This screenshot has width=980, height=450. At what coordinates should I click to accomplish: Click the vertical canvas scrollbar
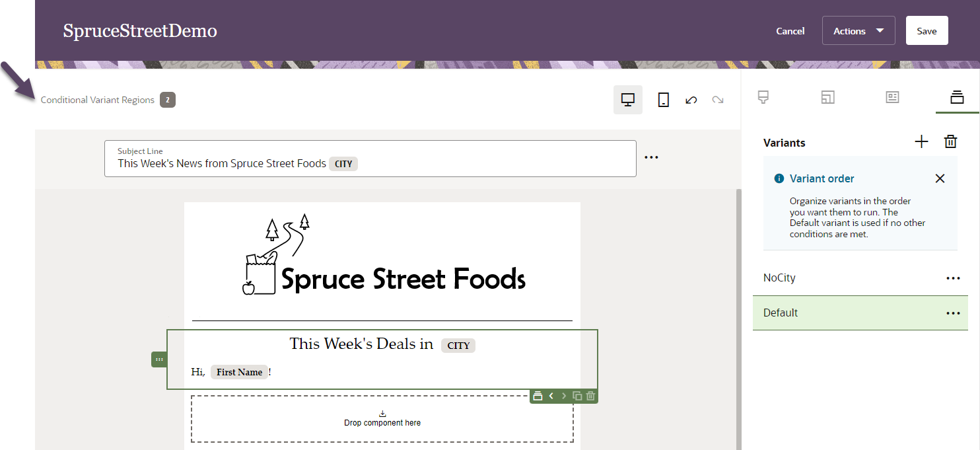pos(738,319)
